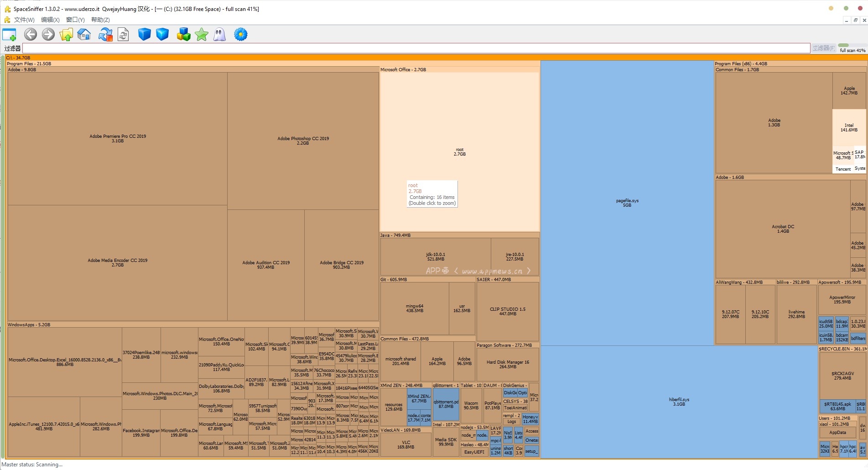Select Adobe Audition CC 2019 block
Screen dimensions: 868x470
[266, 265]
